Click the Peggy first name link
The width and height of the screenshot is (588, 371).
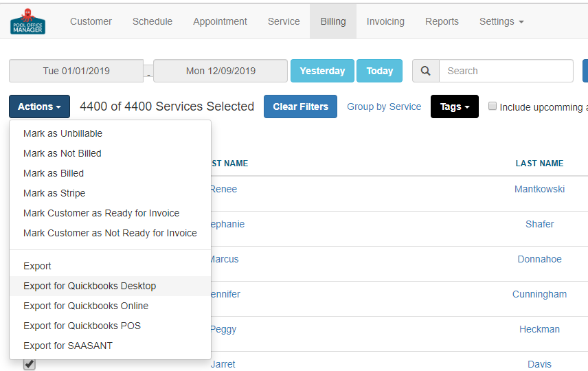(x=224, y=329)
